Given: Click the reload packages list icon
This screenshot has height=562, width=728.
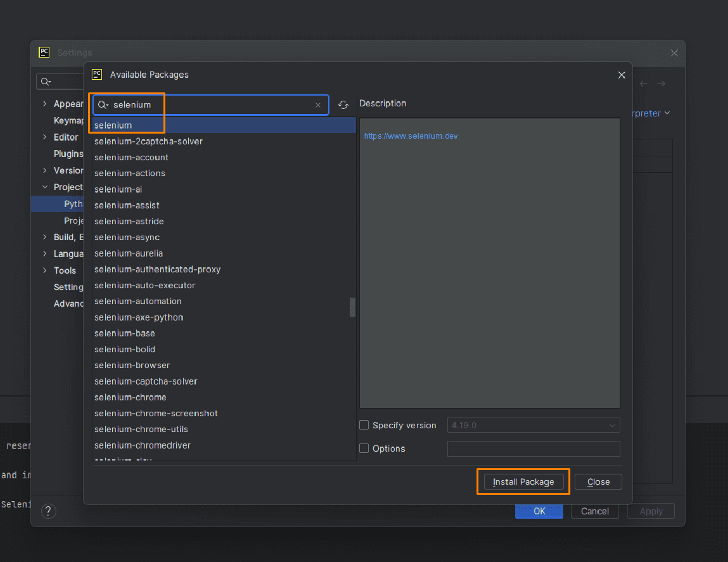Looking at the screenshot, I should (x=343, y=105).
